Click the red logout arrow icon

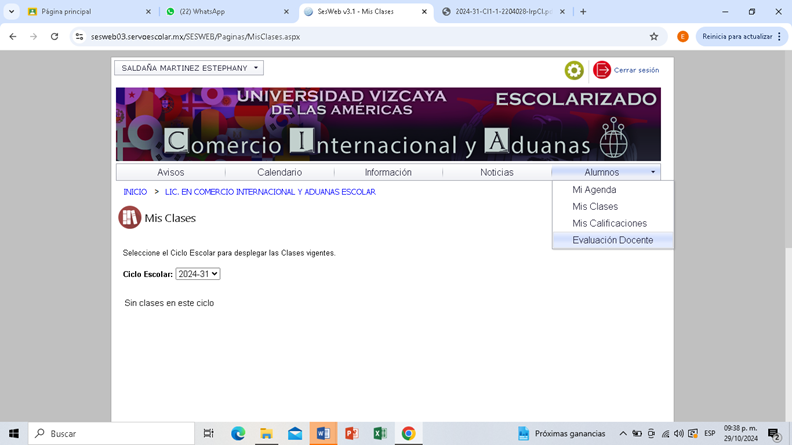(x=602, y=70)
